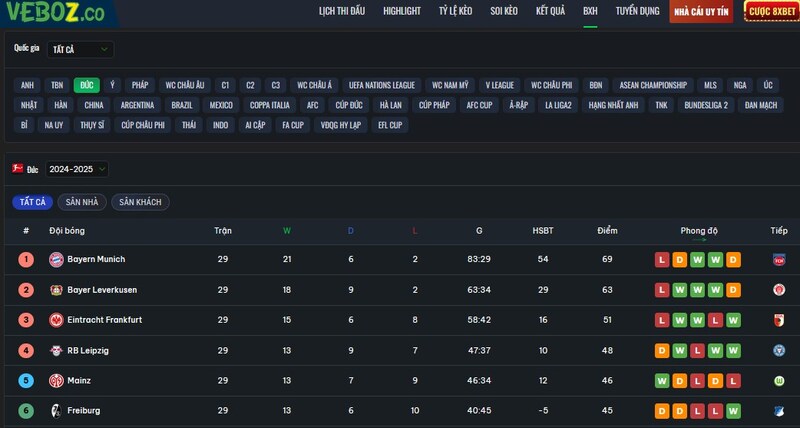This screenshot has width=800, height=428.
Task: Click the RB Leipzig club crest
Action: 56,350
